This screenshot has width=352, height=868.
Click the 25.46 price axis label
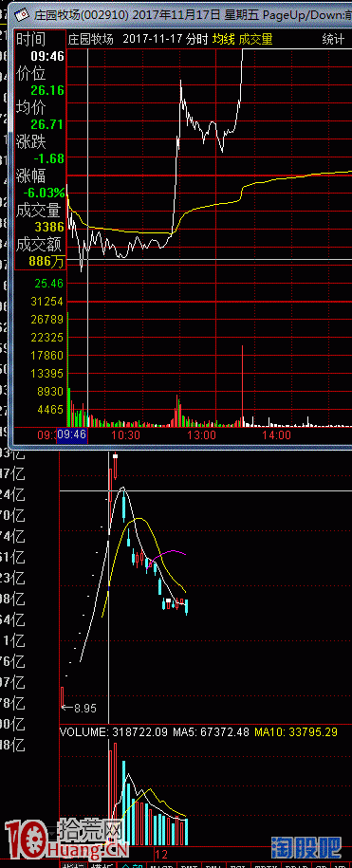(x=48, y=284)
